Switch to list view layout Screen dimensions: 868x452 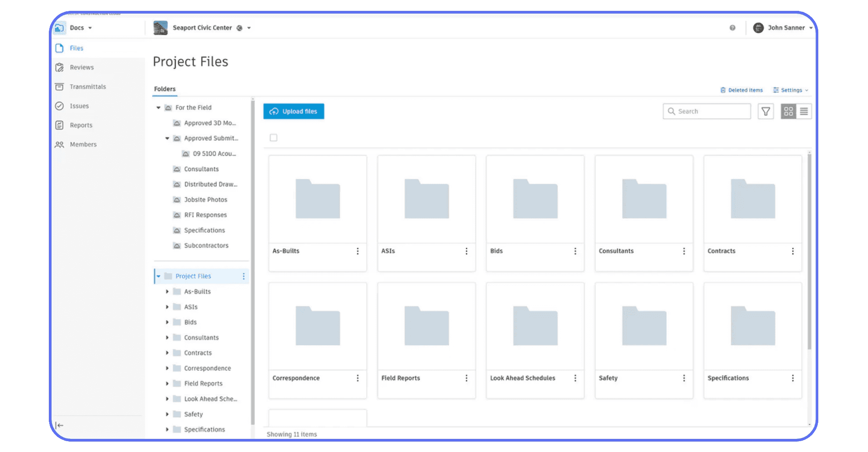point(804,111)
